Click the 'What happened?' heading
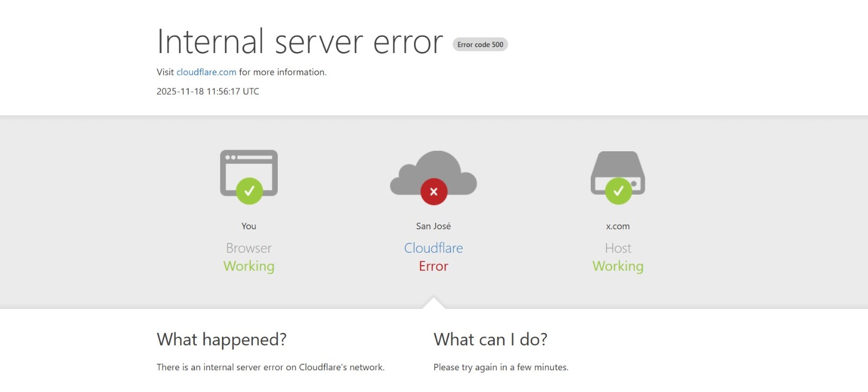This screenshot has width=868, height=392. [x=221, y=339]
